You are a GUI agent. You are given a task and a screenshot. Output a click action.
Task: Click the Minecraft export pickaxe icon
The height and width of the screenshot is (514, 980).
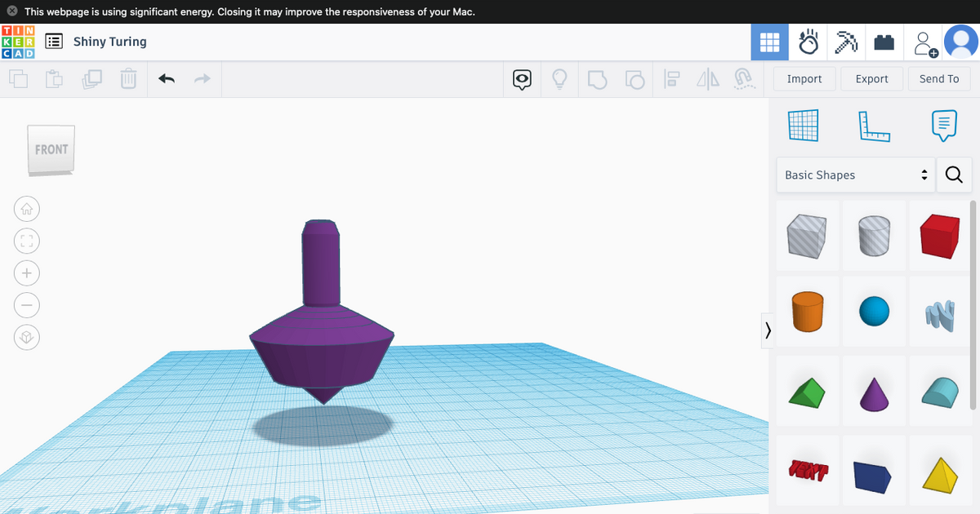tap(845, 41)
